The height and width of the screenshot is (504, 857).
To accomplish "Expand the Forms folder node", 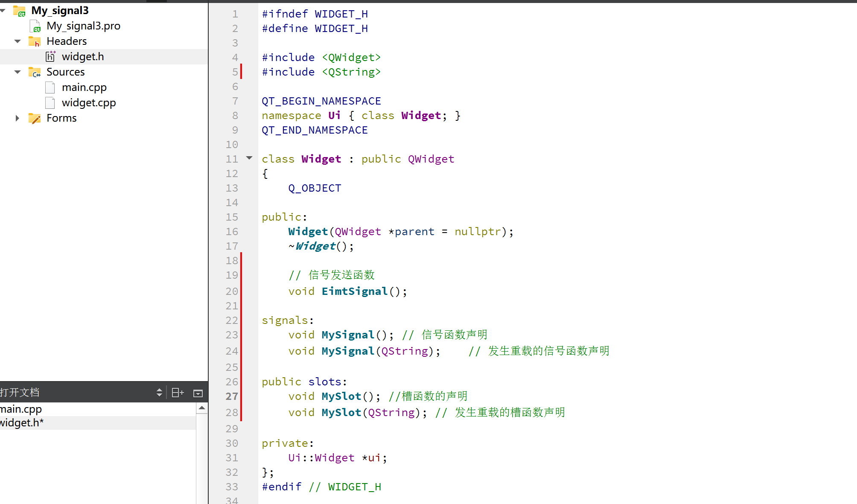I will 17,118.
